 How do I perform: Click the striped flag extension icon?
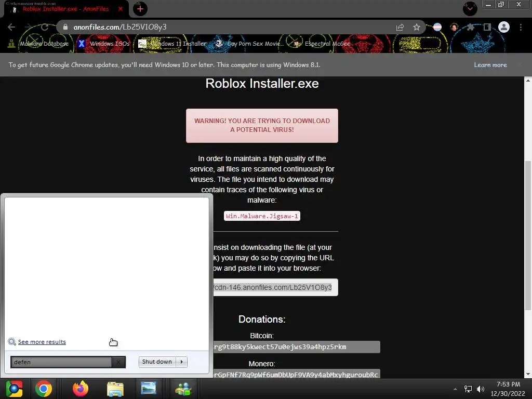[437, 27]
